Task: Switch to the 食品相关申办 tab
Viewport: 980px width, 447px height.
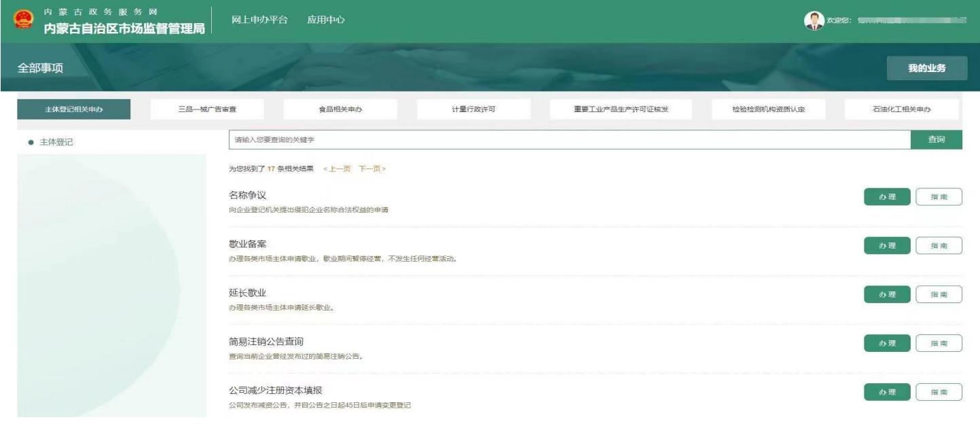Action: (x=340, y=109)
